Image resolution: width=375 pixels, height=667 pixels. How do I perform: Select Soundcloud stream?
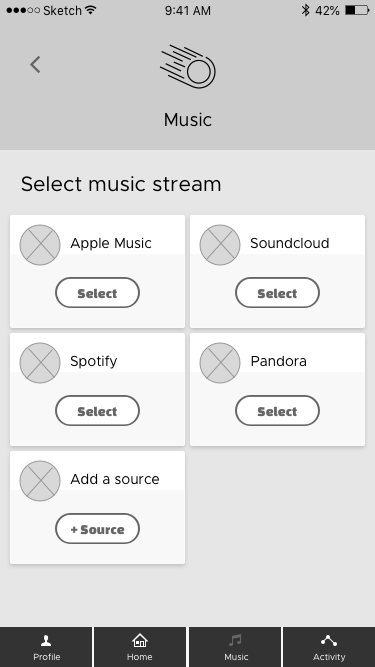pyautogui.click(x=277, y=293)
